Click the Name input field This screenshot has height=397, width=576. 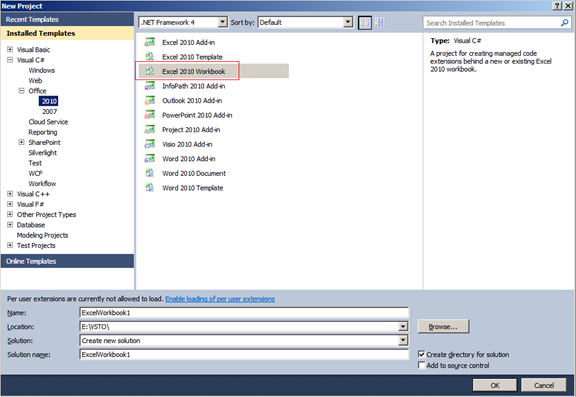[244, 313]
